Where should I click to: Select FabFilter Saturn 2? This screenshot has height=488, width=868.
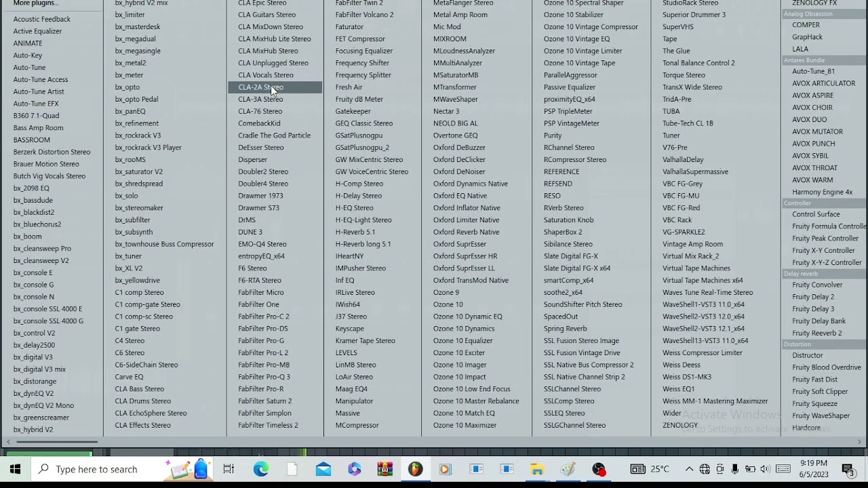click(x=264, y=401)
